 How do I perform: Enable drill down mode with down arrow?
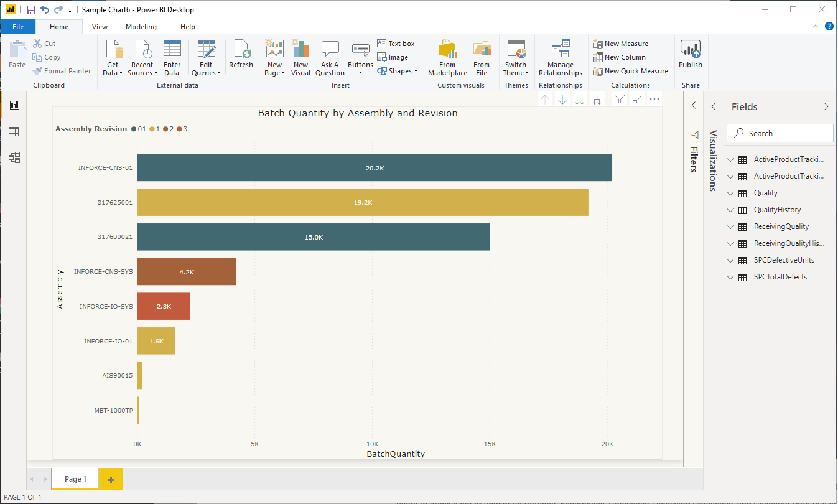coord(562,100)
